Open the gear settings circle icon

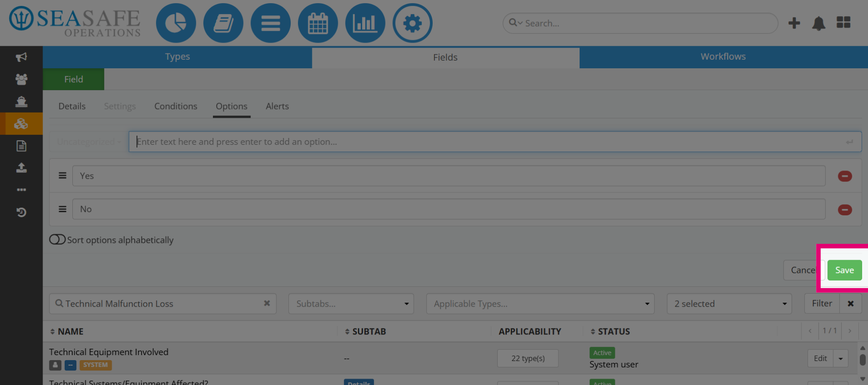pos(412,23)
